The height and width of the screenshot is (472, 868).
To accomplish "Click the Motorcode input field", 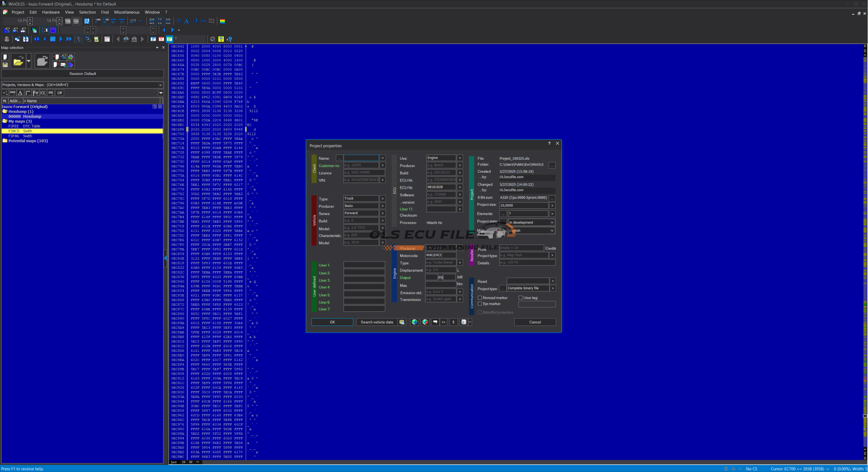I will [440, 255].
